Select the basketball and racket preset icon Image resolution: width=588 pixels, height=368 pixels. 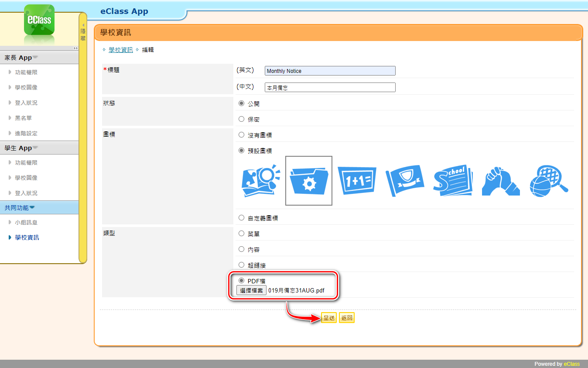[549, 180]
